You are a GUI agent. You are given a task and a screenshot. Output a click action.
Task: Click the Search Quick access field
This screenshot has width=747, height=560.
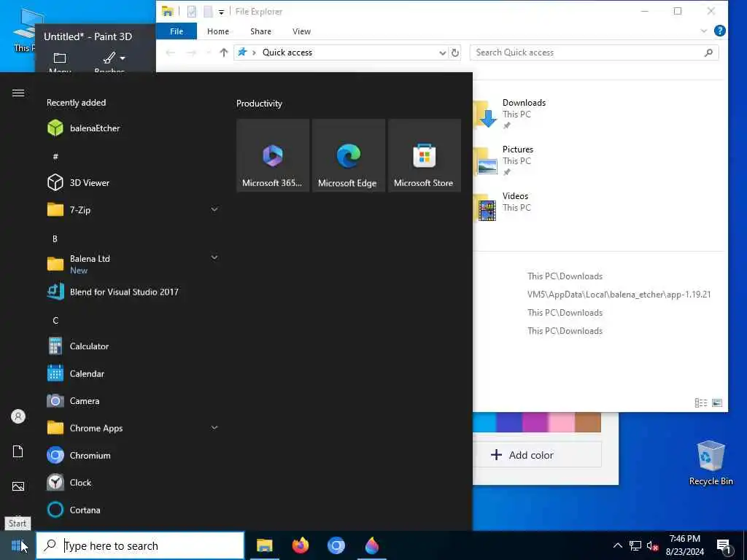tap(594, 52)
